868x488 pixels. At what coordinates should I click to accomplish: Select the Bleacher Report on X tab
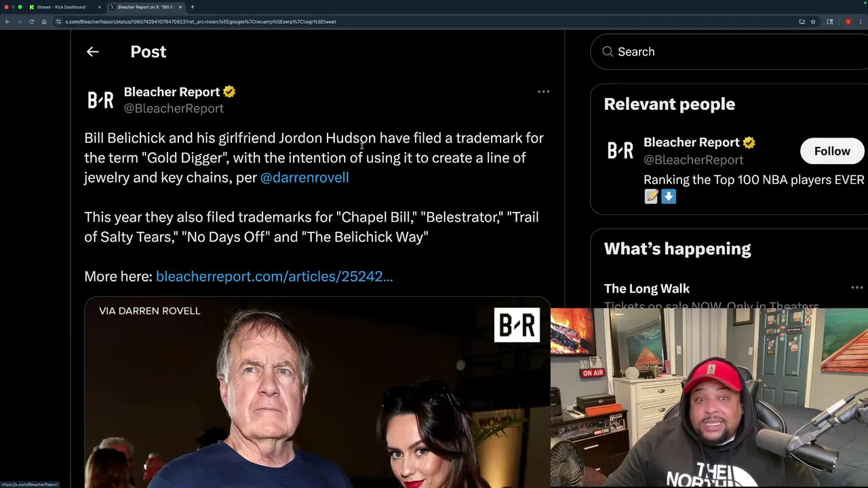tap(145, 7)
